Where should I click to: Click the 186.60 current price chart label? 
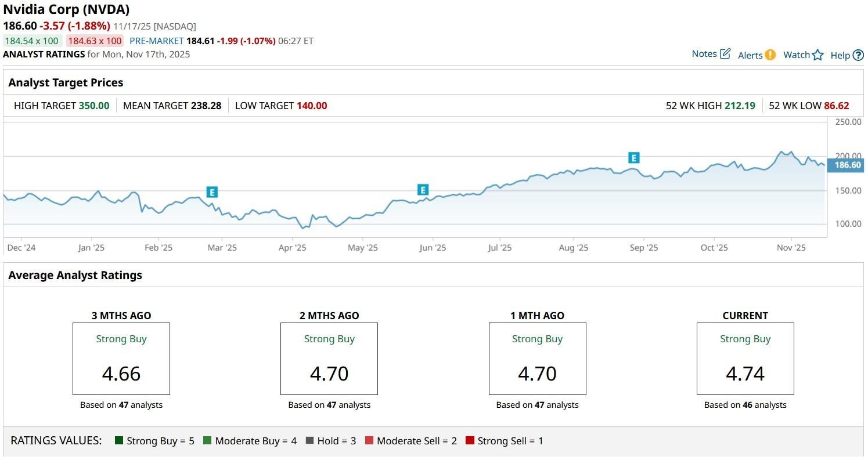(847, 165)
